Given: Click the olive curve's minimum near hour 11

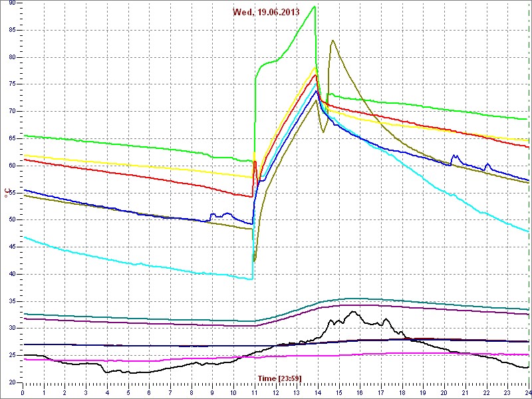Looking at the screenshot, I should coord(255,261).
